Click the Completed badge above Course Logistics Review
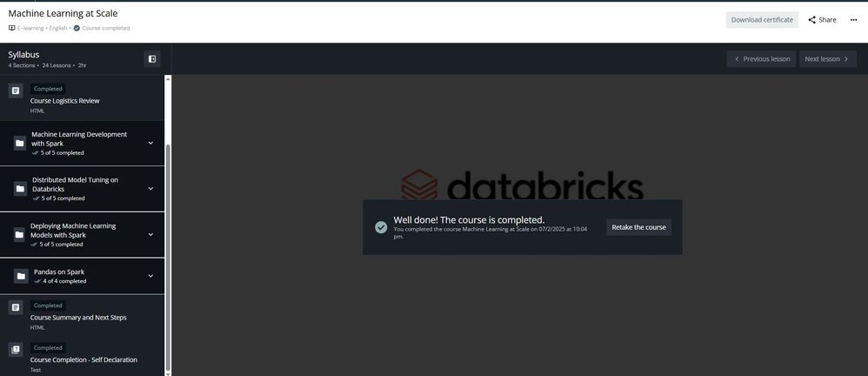868x376 pixels. pos(48,89)
